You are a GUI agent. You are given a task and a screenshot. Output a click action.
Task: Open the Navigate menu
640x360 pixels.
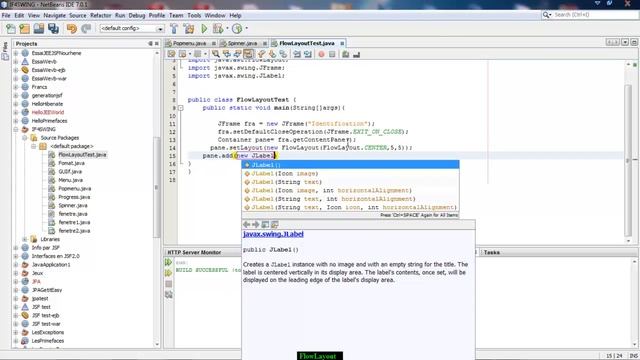(54, 16)
